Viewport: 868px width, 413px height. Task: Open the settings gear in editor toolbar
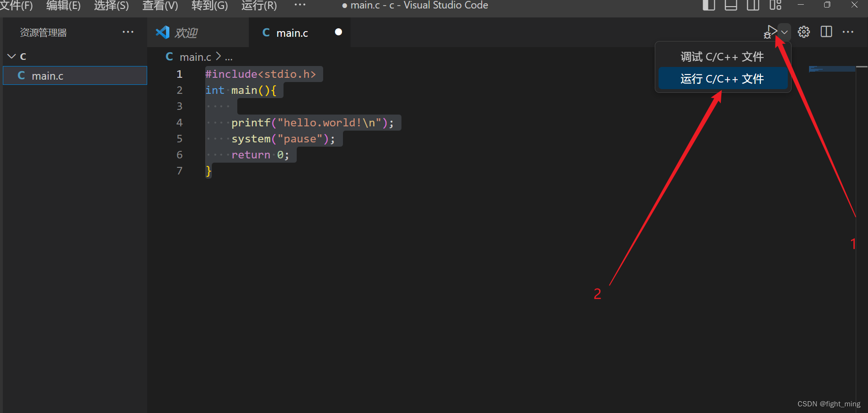pos(804,32)
